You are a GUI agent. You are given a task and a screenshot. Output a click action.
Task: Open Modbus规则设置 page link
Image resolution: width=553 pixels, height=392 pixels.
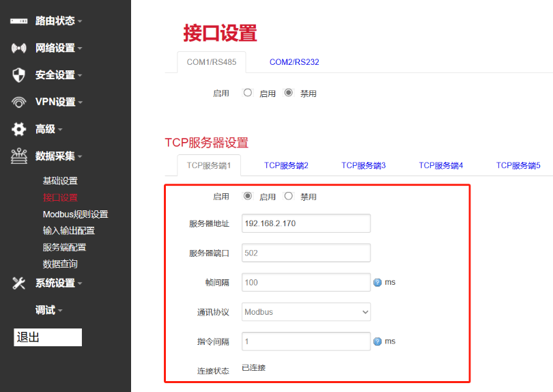coord(75,214)
